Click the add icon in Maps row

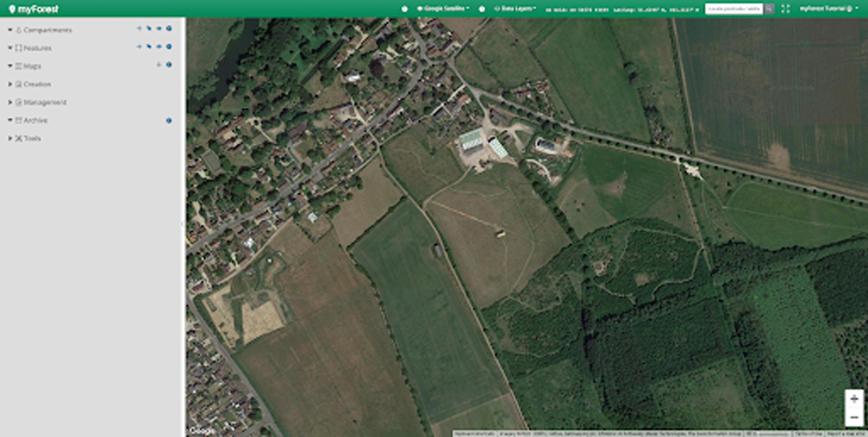click(159, 65)
